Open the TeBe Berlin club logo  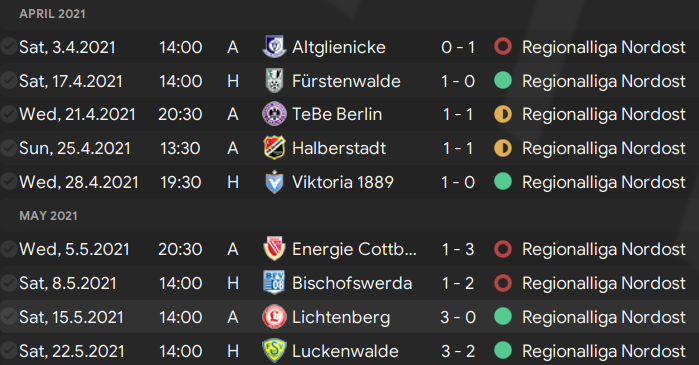(274, 114)
